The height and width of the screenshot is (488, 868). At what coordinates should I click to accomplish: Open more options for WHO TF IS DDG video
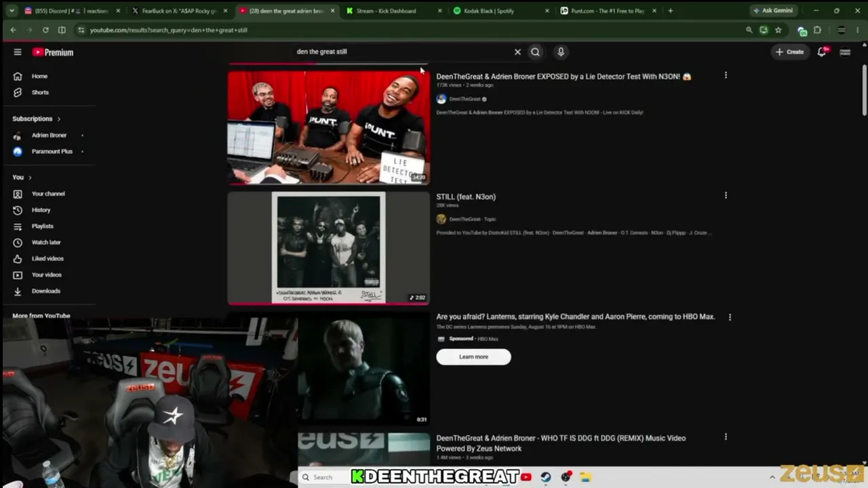726,437
